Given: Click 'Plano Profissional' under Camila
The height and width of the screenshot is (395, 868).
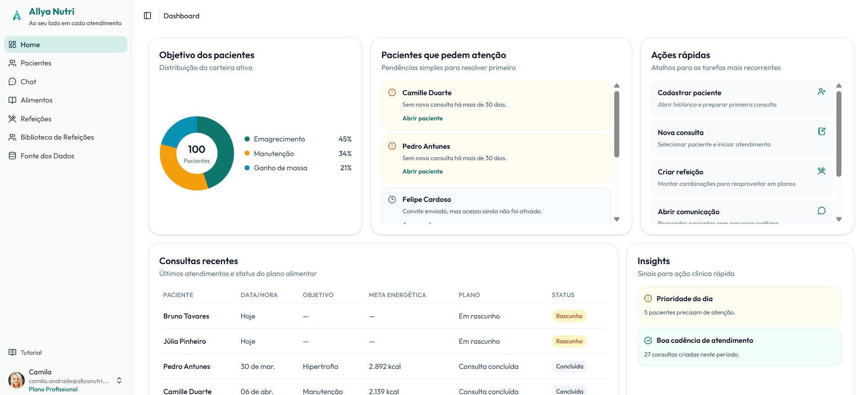Looking at the screenshot, I should [53, 389].
